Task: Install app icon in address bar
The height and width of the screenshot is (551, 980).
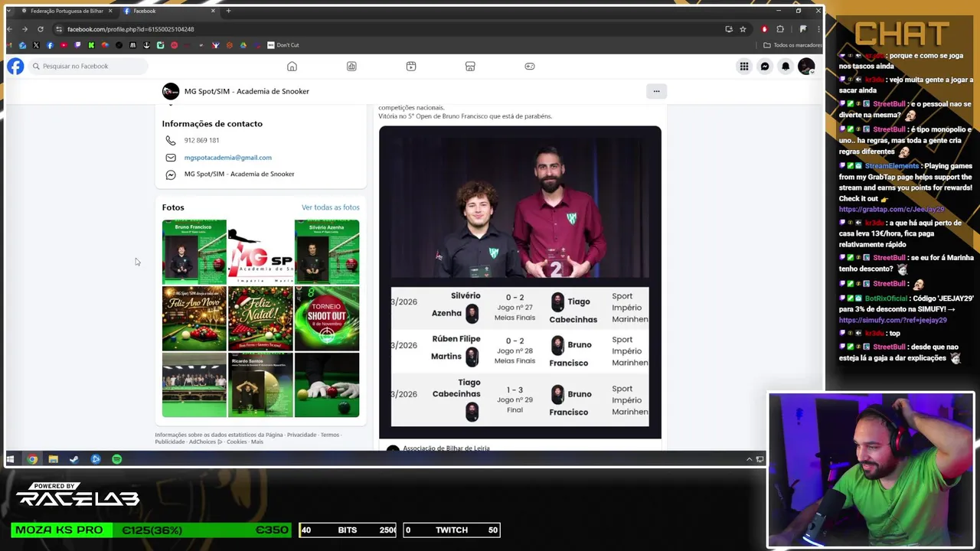Action: tap(729, 29)
